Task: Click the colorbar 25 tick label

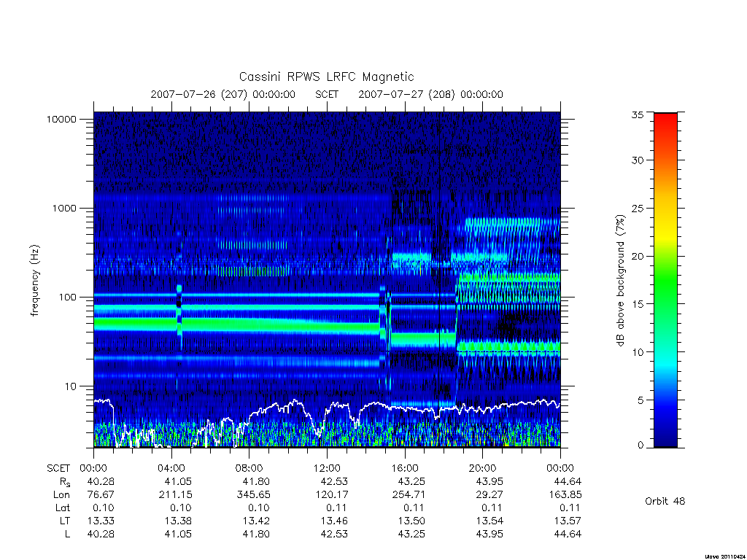Action: [638, 209]
